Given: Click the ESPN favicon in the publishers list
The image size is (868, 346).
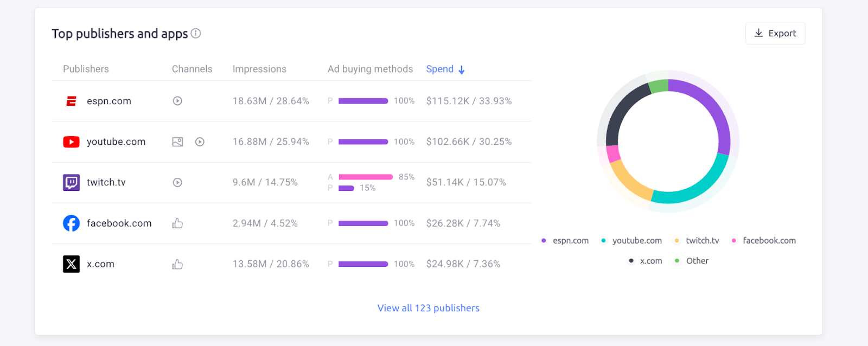Looking at the screenshot, I should [x=71, y=100].
